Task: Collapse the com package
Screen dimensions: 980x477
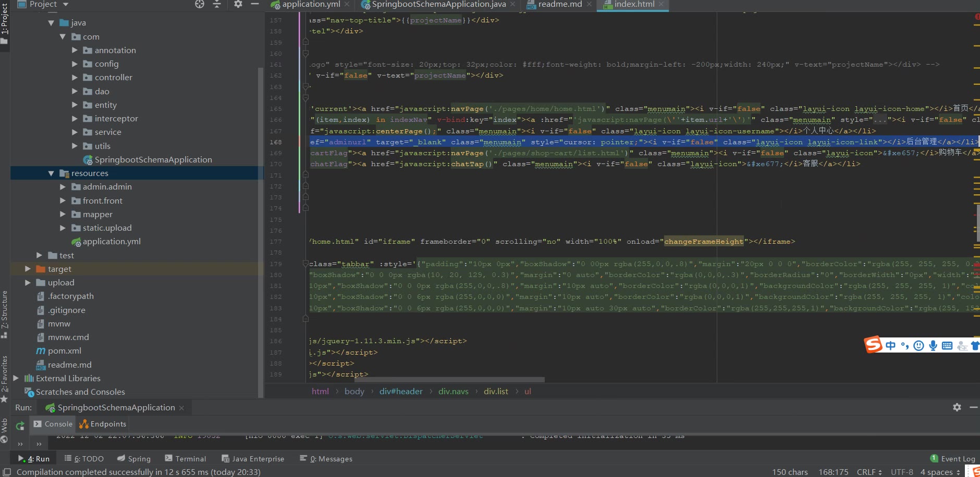Action: (x=63, y=36)
